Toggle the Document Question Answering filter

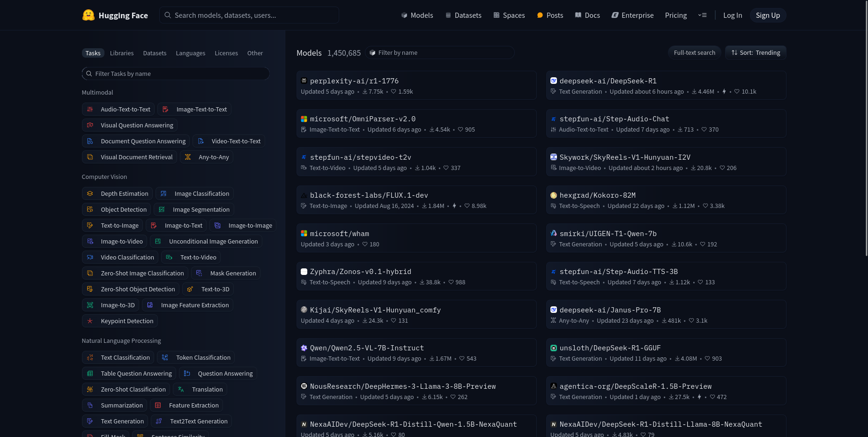tap(136, 141)
